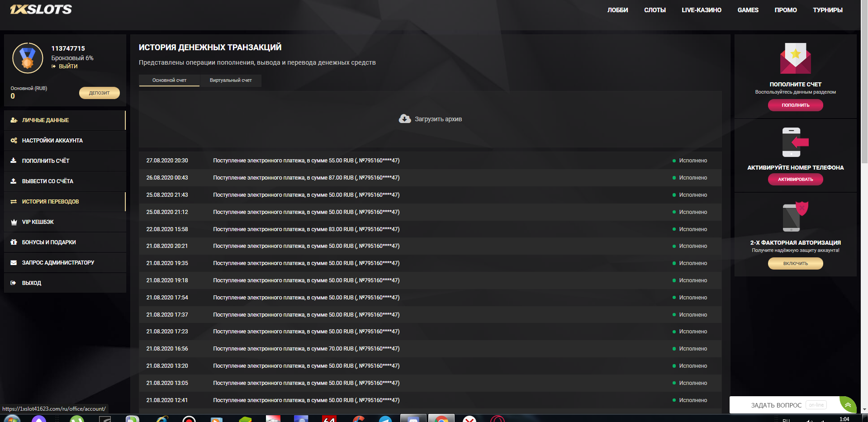Click the payment description with 87.00 RUB
Screen dimensions: 868x422
306,178
